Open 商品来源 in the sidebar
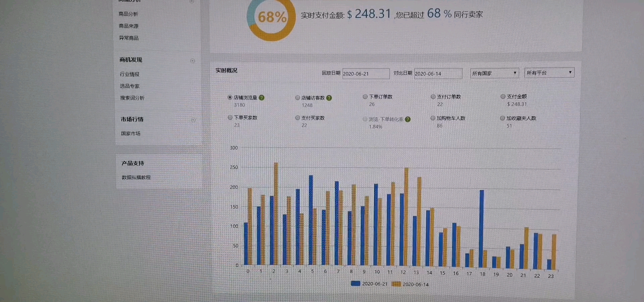This screenshot has height=302, width=644. [128, 26]
